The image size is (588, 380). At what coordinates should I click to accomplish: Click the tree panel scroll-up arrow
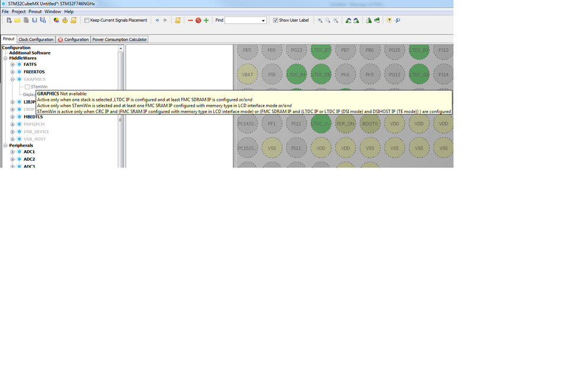(121, 48)
